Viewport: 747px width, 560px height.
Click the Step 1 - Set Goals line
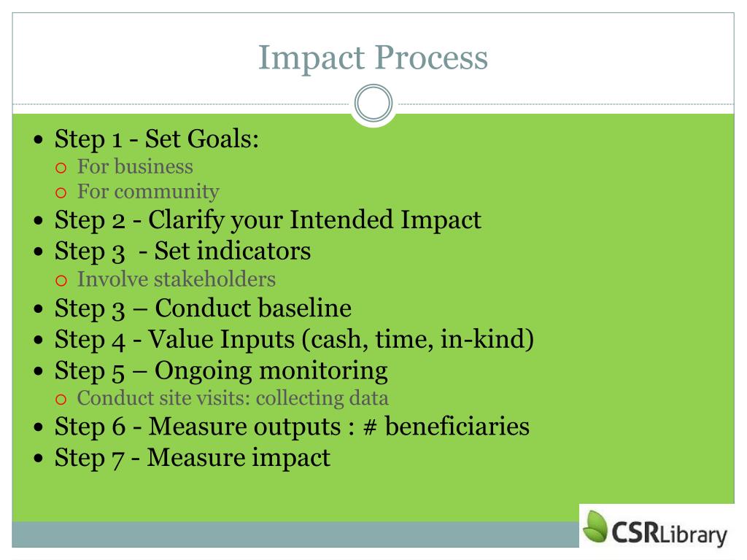coord(157,139)
